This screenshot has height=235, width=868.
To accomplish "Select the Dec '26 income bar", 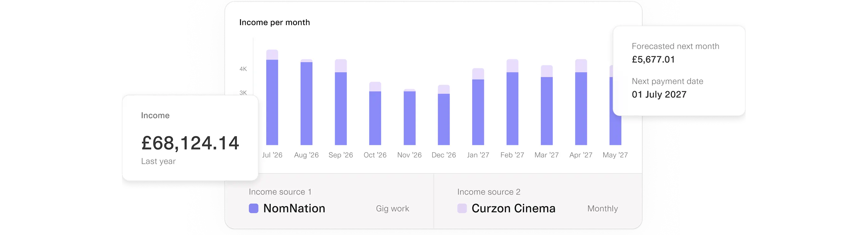I will (x=444, y=115).
